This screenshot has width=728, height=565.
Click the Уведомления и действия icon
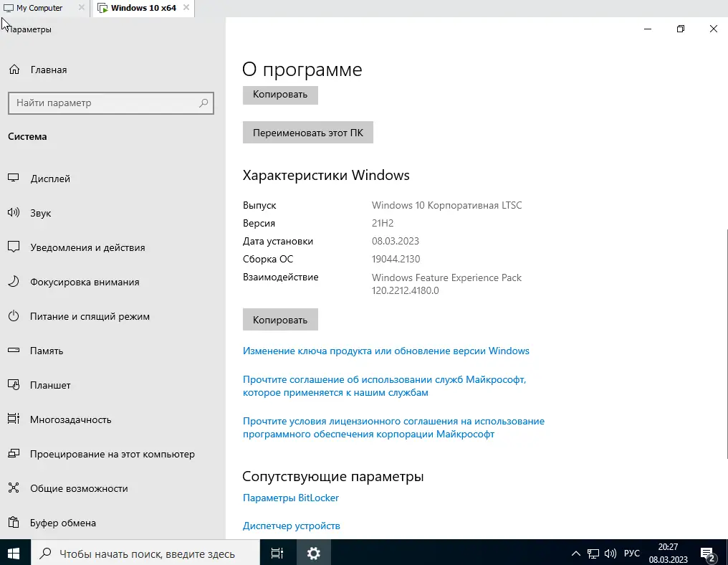pos(14,247)
